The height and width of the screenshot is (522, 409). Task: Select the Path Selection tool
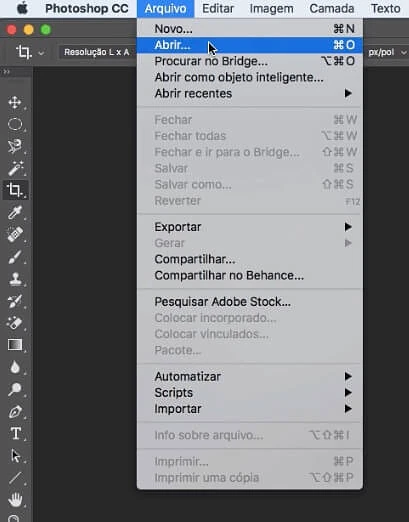pyautogui.click(x=15, y=456)
